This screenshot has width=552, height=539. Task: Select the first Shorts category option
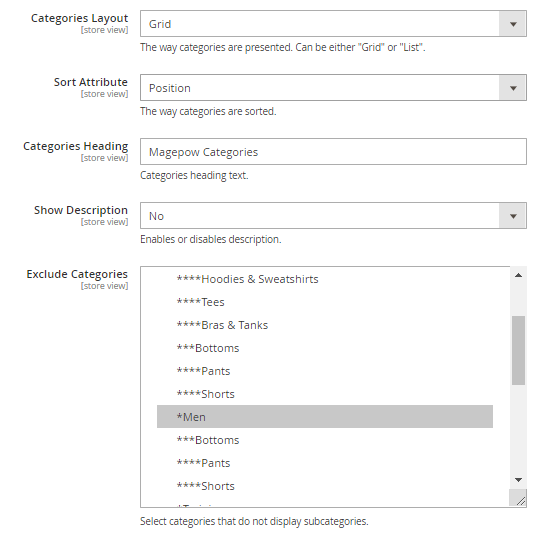[x=325, y=394]
